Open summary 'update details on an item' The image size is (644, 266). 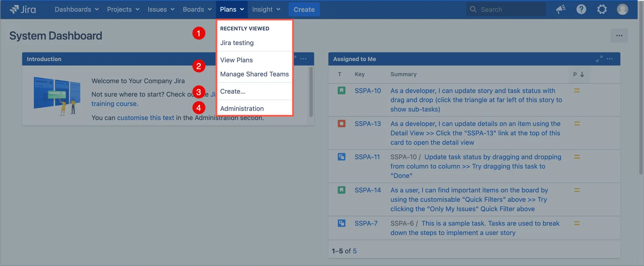click(x=475, y=133)
